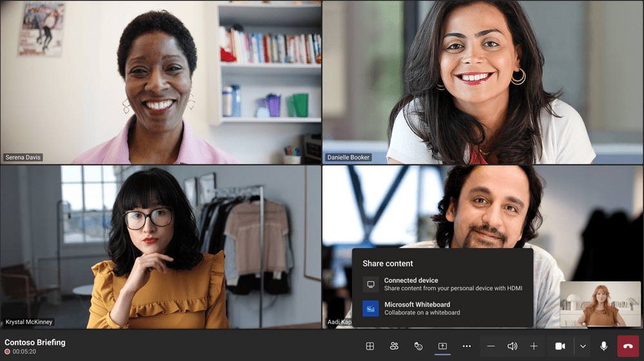Image resolution: width=644 pixels, height=361 pixels.
Task: Expand camera options chevron
Action: 583,346
